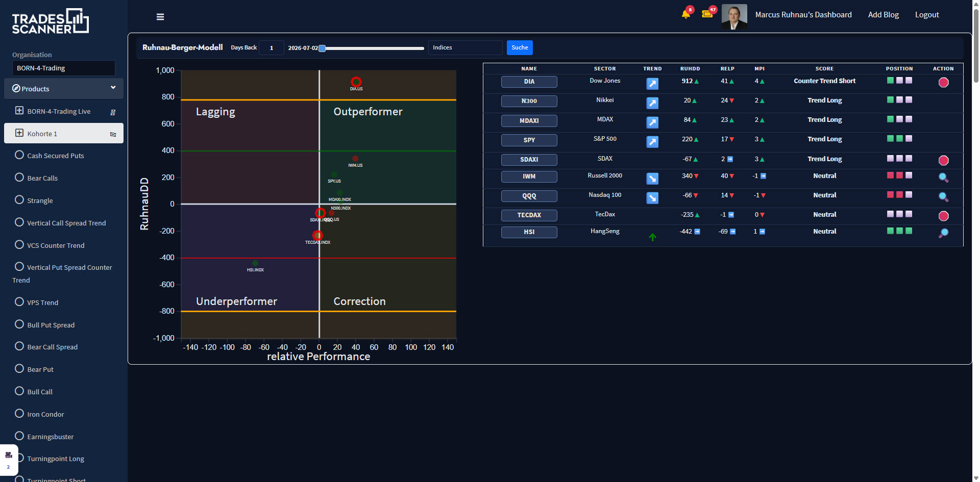Click the TECDAX name button

pyautogui.click(x=529, y=215)
